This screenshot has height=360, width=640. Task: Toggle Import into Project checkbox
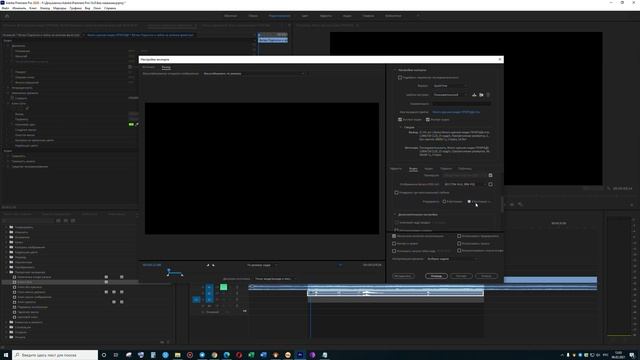(394, 244)
